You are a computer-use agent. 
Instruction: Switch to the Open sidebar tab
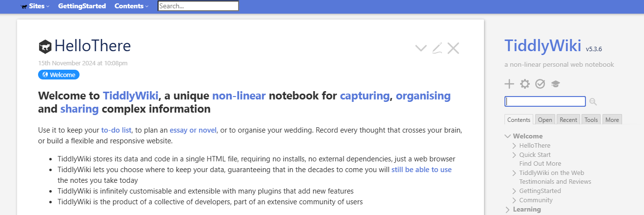(x=545, y=119)
